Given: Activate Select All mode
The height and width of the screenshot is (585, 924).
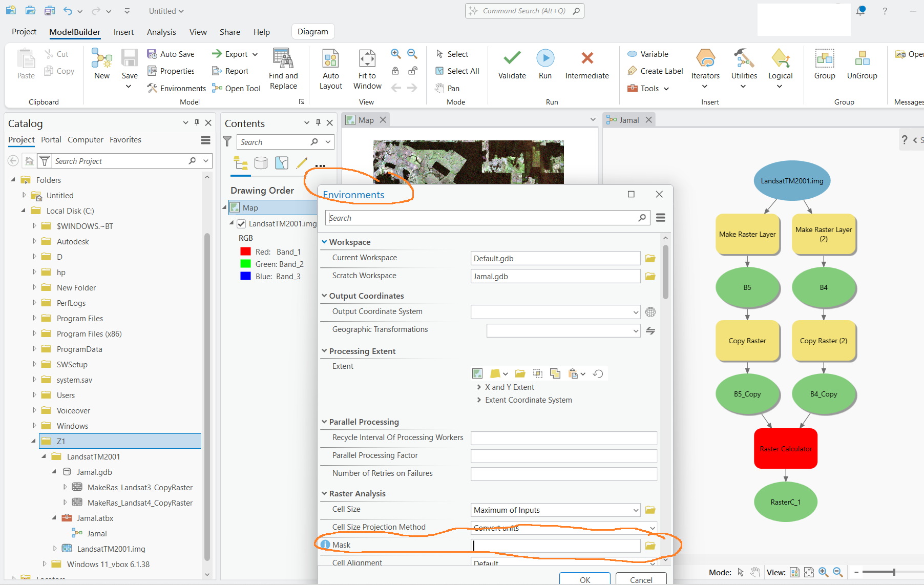Looking at the screenshot, I should point(456,71).
